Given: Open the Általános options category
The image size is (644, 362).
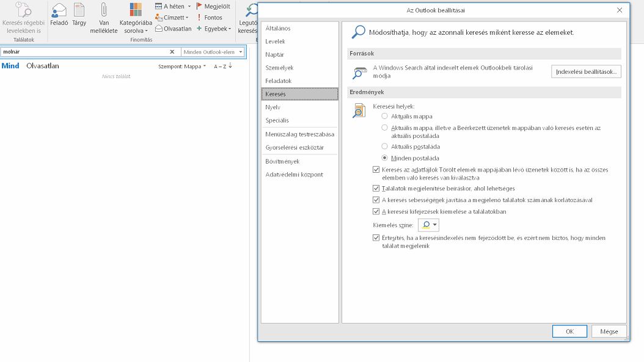Looking at the screenshot, I should (x=299, y=28).
